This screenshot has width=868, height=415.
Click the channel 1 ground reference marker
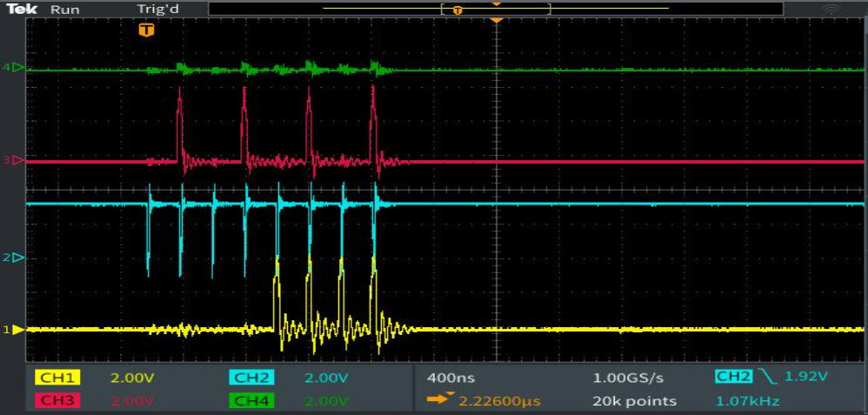(18, 330)
